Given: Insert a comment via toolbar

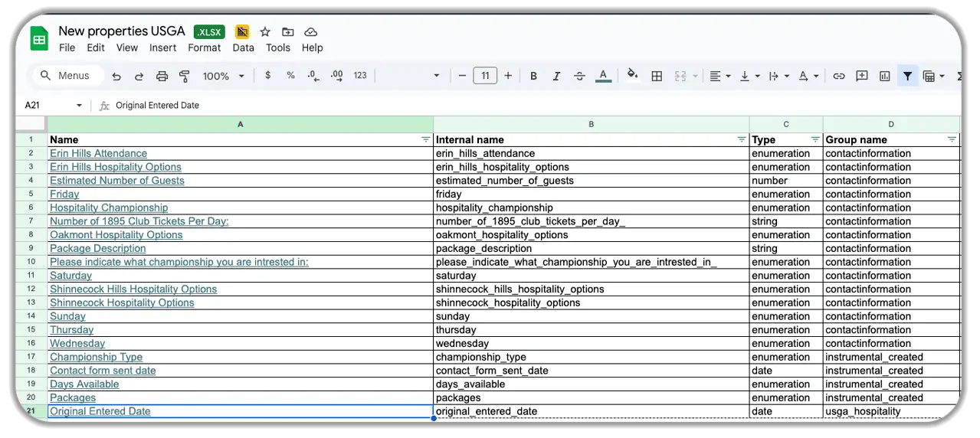Looking at the screenshot, I should (862, 76).
